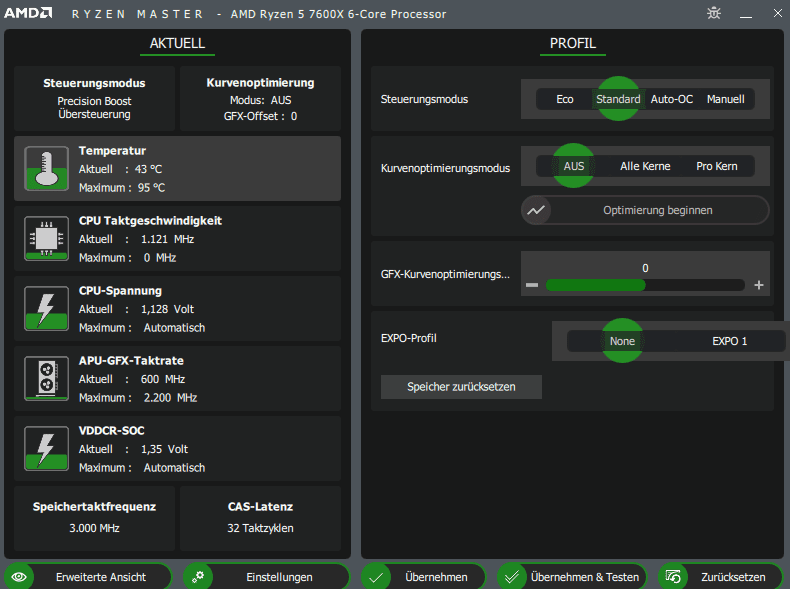Click the 1,35 Volt SOC value
This screenshot has height=589, width=790.
164,449
